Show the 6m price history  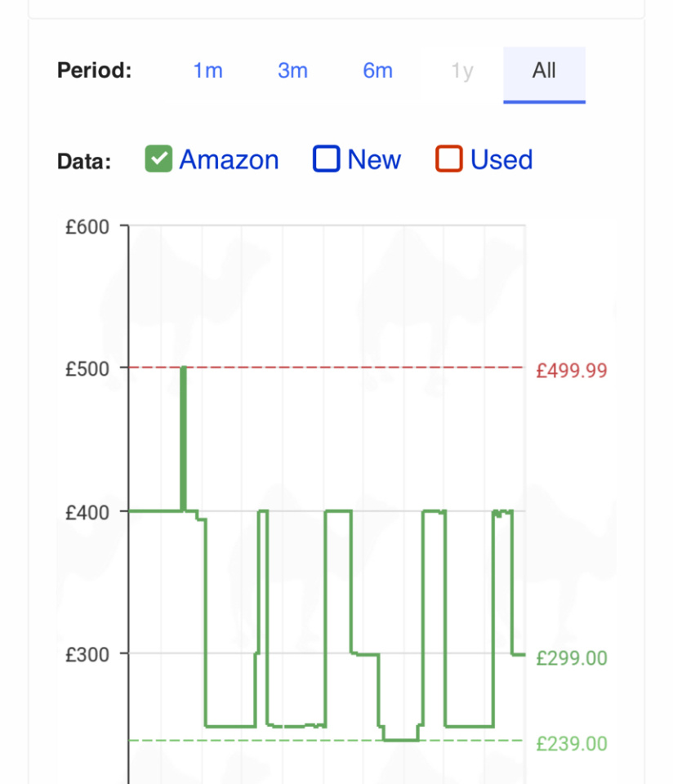pyautogui.click(x=377, y=71)
